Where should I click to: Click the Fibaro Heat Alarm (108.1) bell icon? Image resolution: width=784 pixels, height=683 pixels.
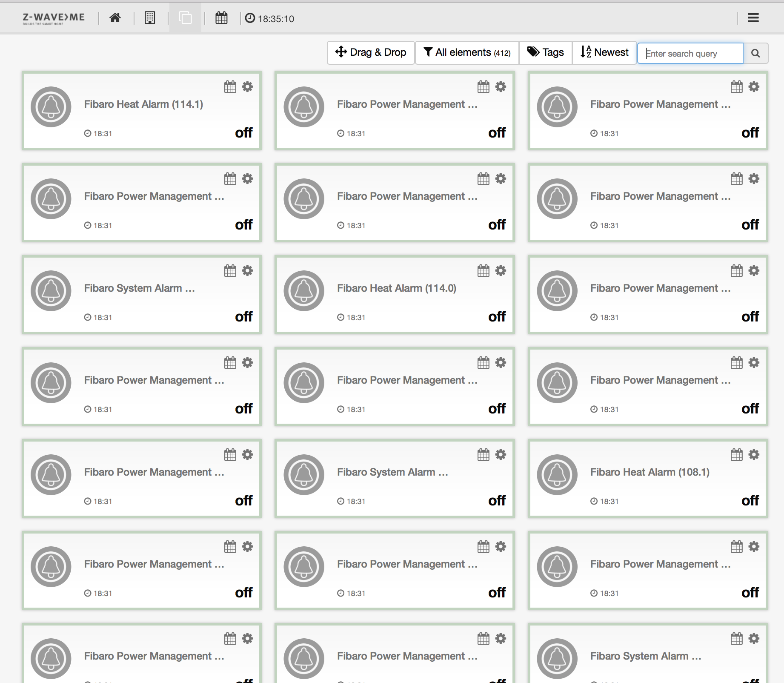(557, 475)
